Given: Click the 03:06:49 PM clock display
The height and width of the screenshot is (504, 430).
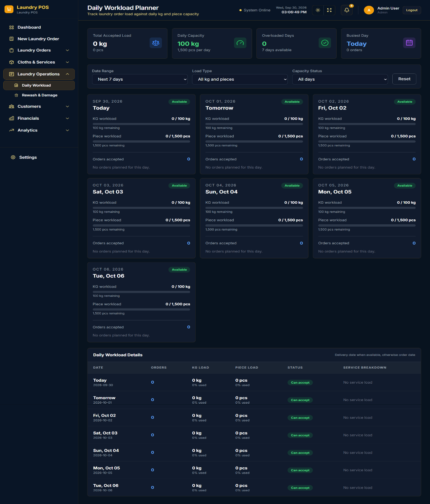Looking at the screenshot, I should click(x=294, y=12).
